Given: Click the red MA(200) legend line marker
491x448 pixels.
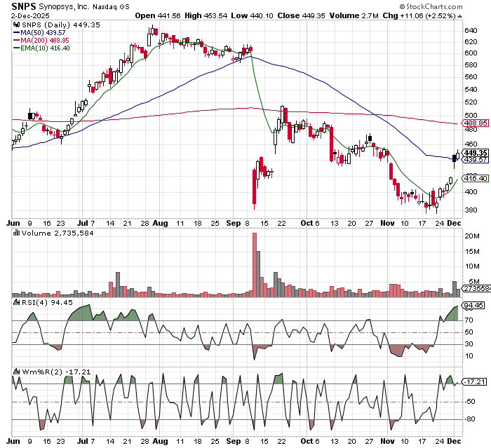Looking at the screenshot, I should coord(16,41).
